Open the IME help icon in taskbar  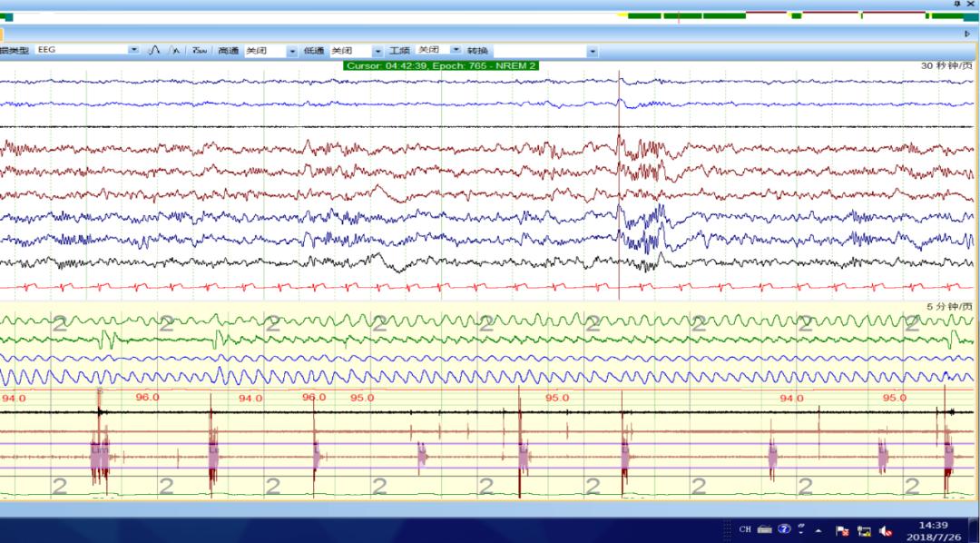tap(785, 529)
